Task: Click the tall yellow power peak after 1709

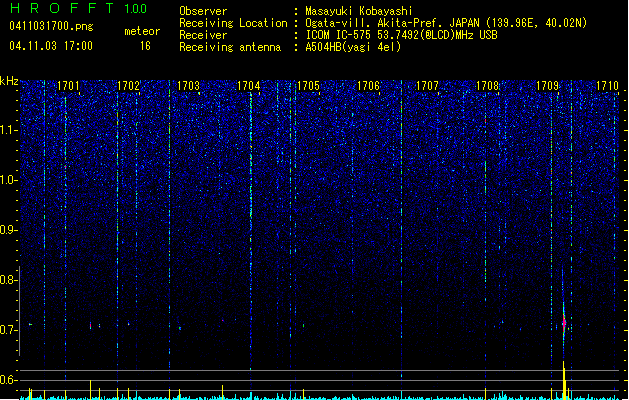Action: tap(564, 380)
